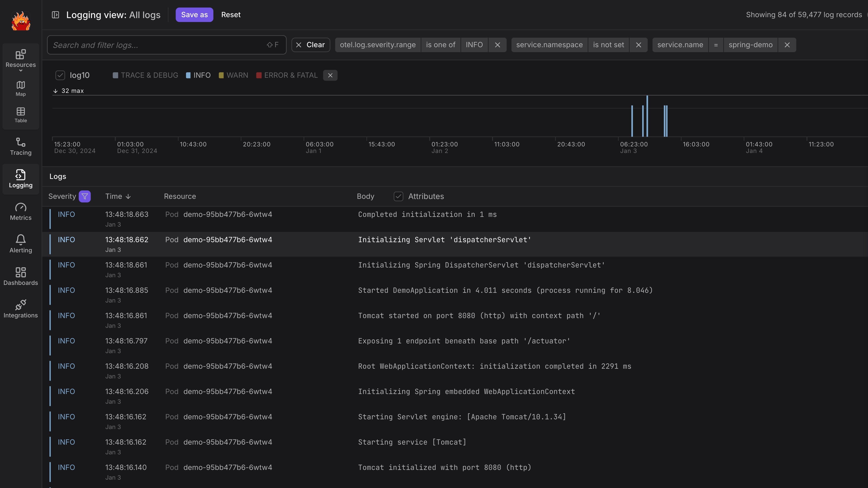Remove the service.namespace filter

[638, 45]
